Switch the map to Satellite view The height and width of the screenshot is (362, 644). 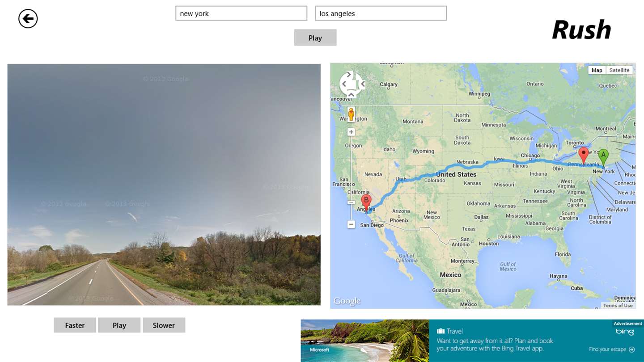coord(619,70)
